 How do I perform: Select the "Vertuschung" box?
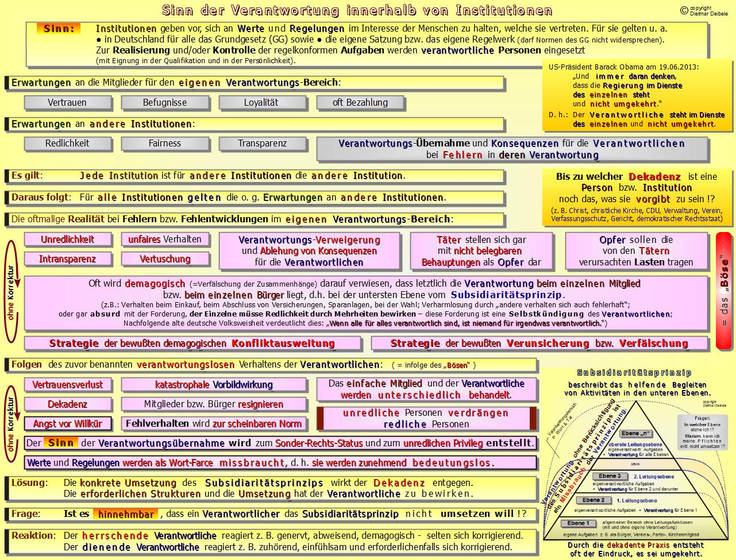165,259
